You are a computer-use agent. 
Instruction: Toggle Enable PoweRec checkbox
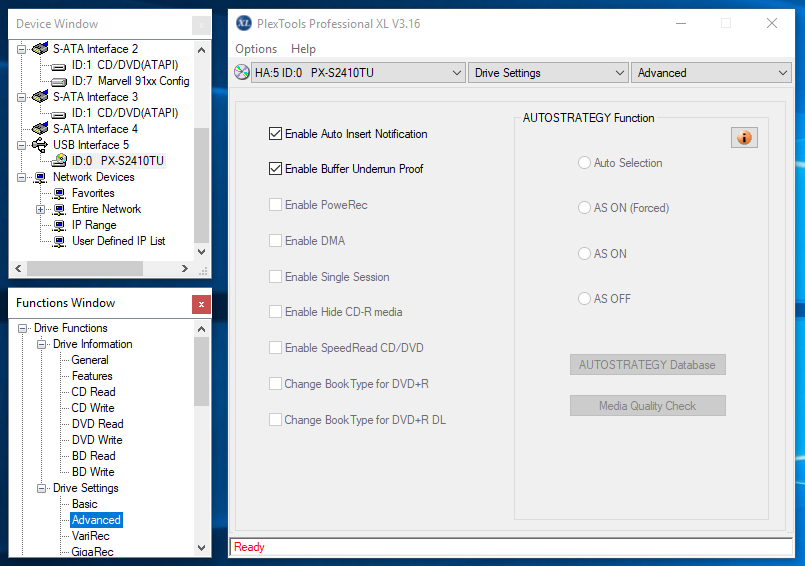click(275, 204)
